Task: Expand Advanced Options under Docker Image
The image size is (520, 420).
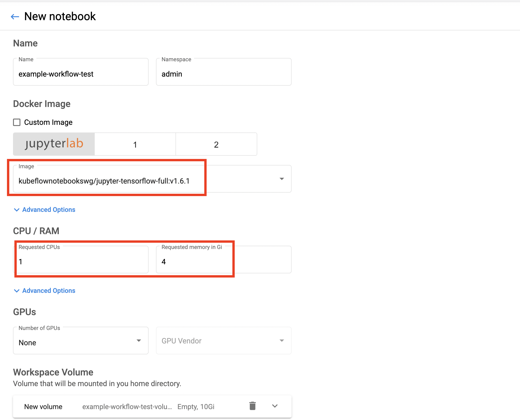Action: pyautogui.click(x=49, y=210)
